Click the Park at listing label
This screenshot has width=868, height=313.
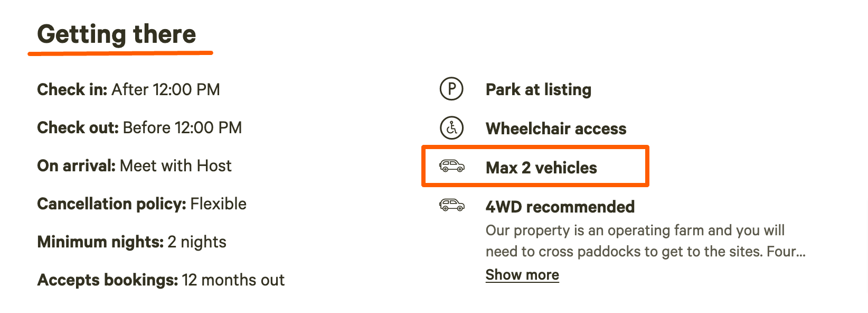(539, 89)
